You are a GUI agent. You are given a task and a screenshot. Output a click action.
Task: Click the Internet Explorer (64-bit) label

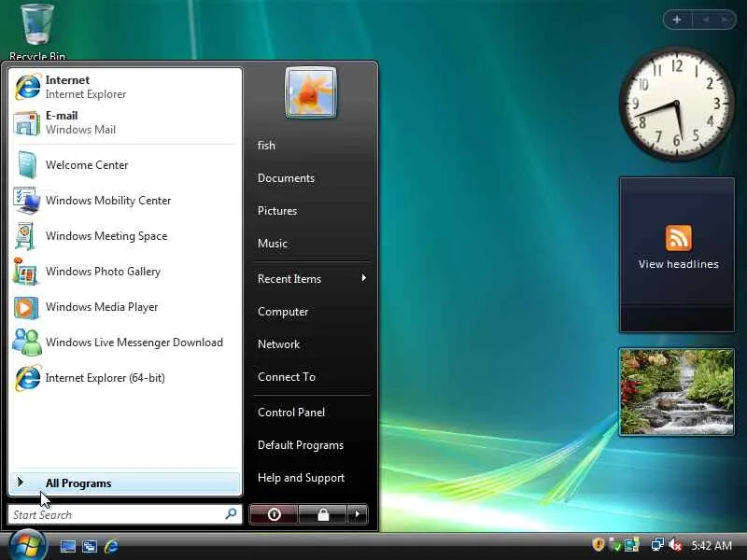(106, 378)
